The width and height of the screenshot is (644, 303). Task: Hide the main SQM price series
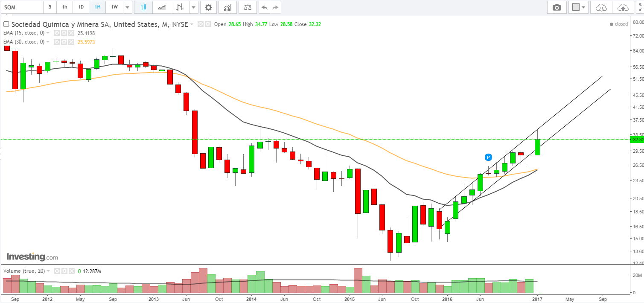click(200, 24)
